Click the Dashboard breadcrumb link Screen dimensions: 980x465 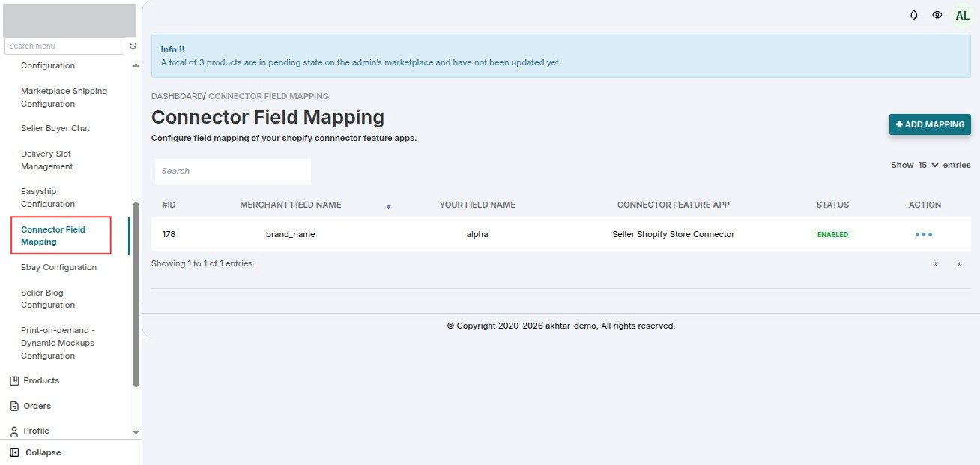[x=177, y=96]
